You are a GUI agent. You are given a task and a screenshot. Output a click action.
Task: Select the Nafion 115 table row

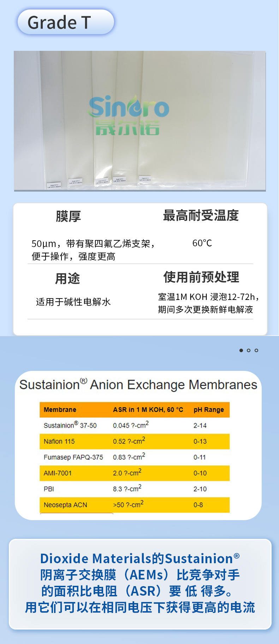point(134,441)
